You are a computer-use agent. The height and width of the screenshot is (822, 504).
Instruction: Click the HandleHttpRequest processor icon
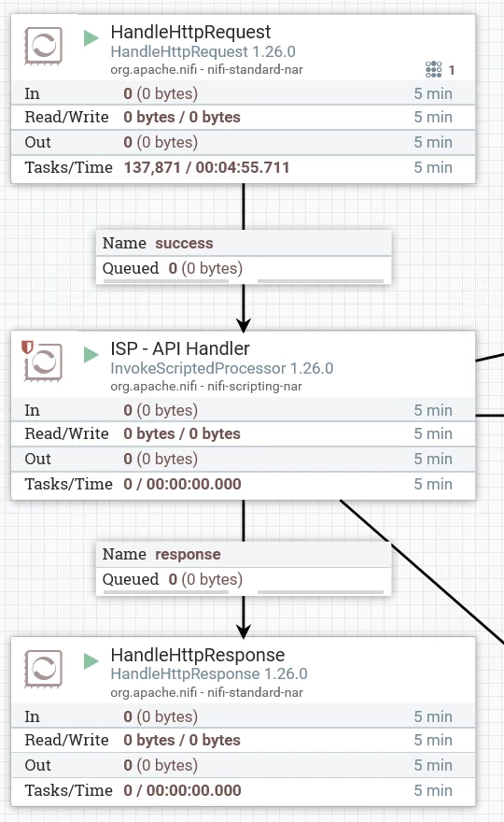tap(44, 46)
